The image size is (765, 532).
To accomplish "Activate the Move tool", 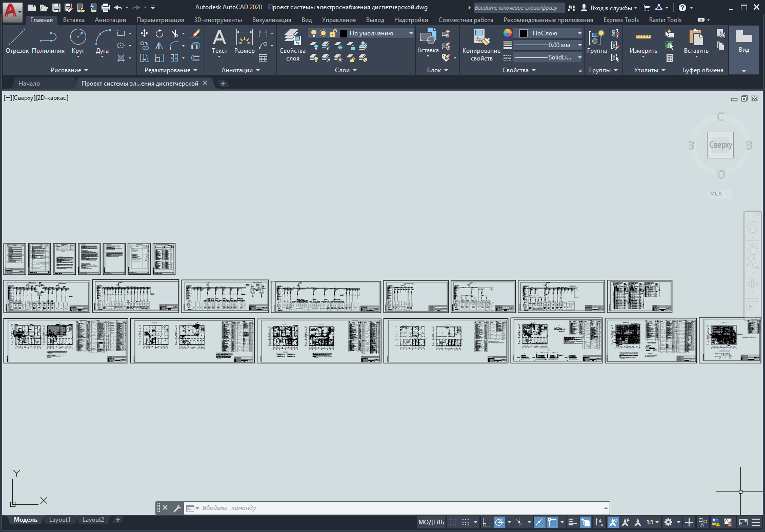I will [x=145, y=33].
